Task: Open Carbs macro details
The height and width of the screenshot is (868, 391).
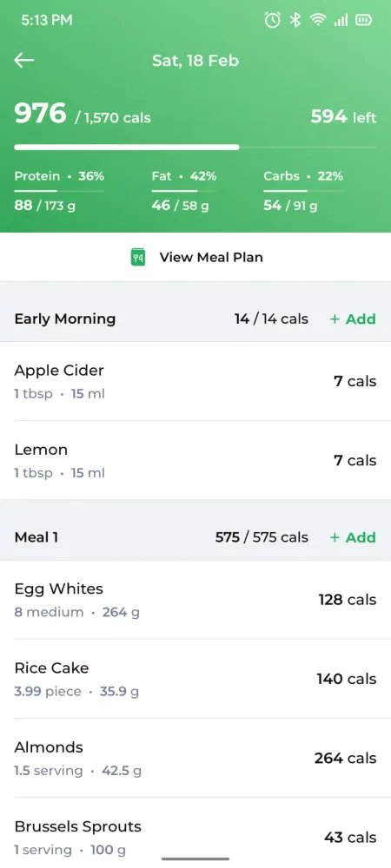Action: click(303, 191)
